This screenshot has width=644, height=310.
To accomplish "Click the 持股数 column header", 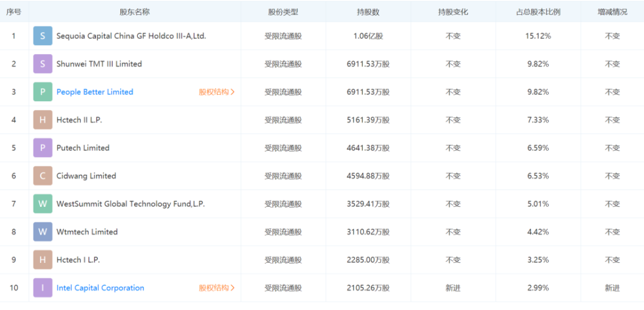I will (x=368, y=12).
